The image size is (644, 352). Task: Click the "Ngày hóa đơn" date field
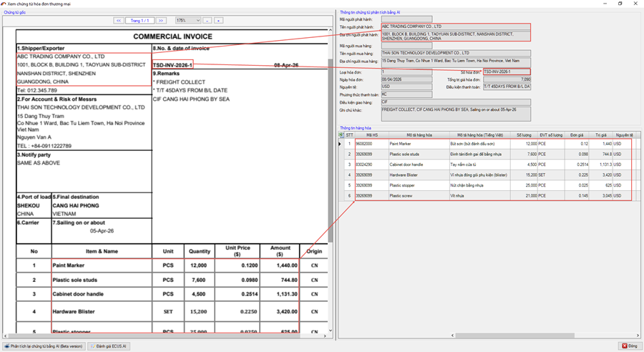click(406, 79)
